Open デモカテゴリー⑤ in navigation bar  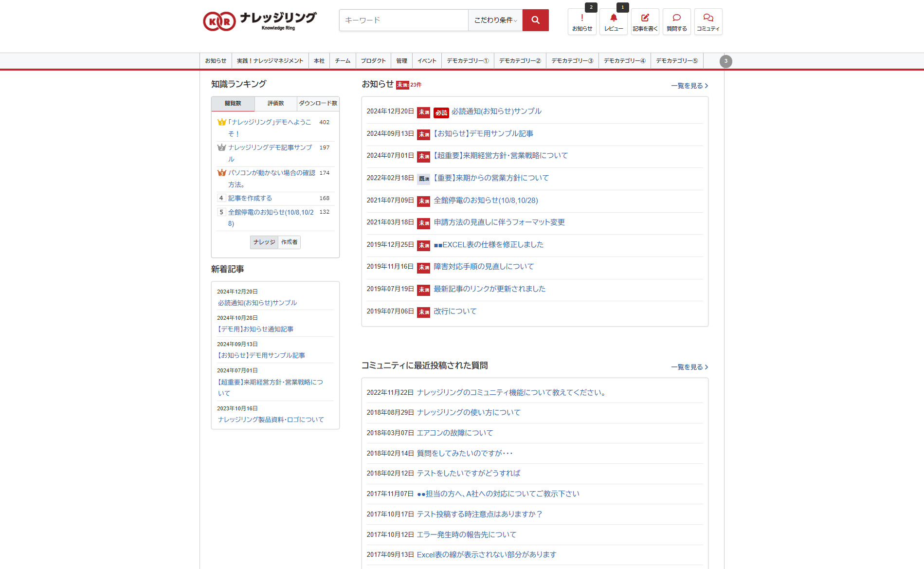point(677,61)
